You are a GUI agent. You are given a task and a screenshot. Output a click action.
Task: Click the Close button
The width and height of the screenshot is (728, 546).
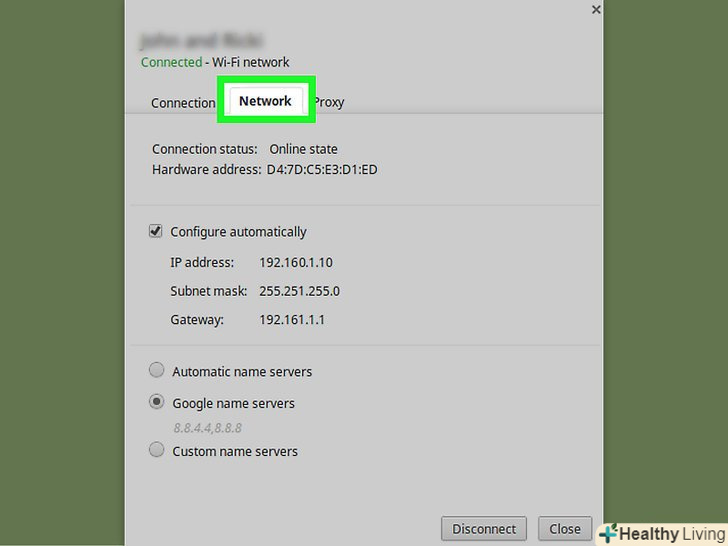coord(565,529)
